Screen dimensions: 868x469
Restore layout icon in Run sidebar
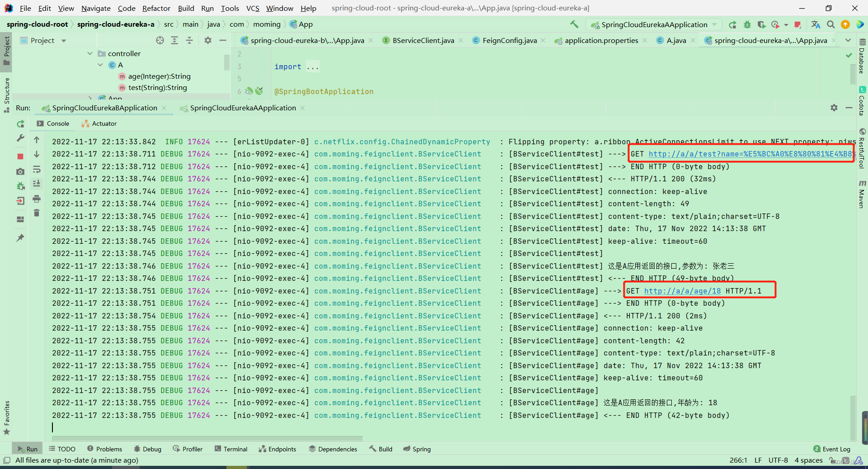20,219
